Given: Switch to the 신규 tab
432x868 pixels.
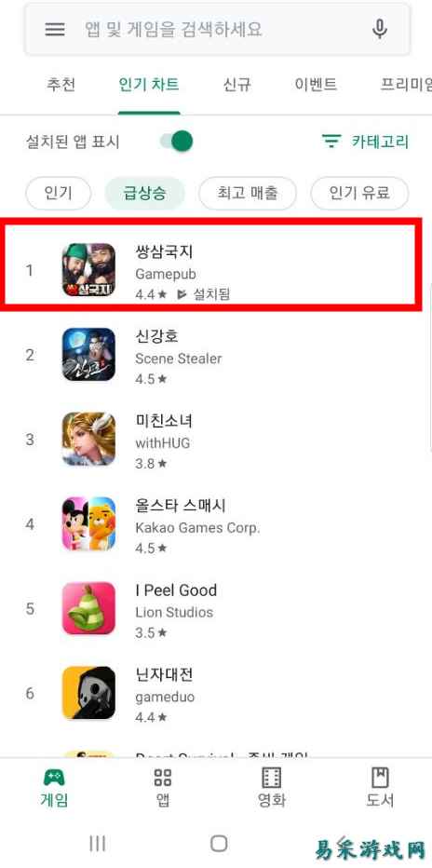Looking at the screenshot, I should pyautogui.click(x=236, y=85).
